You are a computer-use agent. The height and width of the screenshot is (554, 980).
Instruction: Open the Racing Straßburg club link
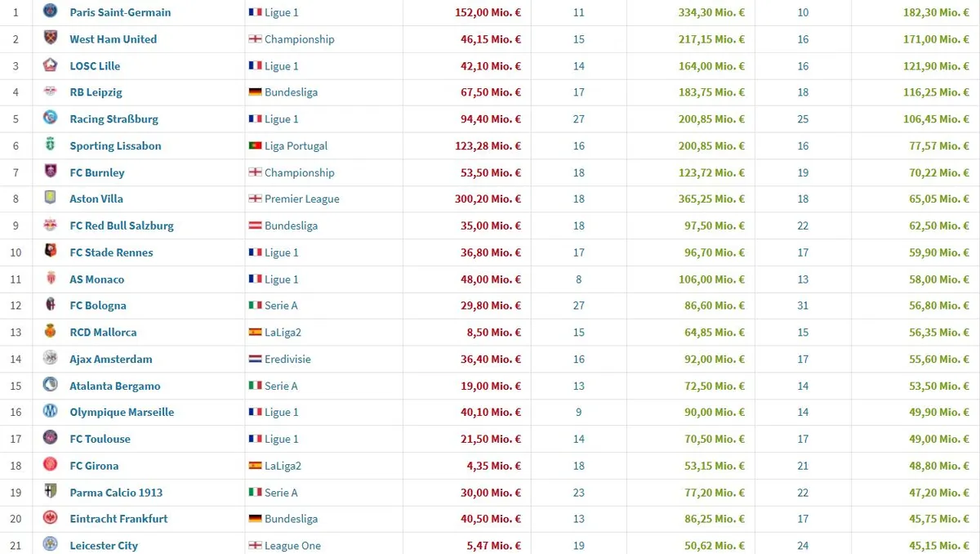point(114,119)
